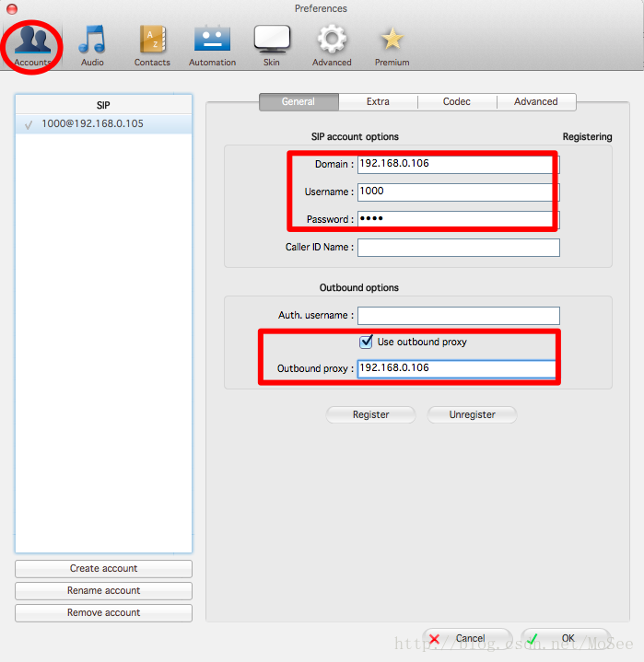
Task: Close the Preferences window
Action: (x=12, y=8)
